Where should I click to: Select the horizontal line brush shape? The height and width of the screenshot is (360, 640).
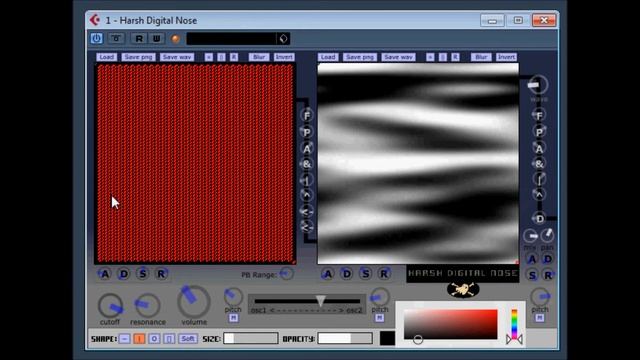point(124,339)
